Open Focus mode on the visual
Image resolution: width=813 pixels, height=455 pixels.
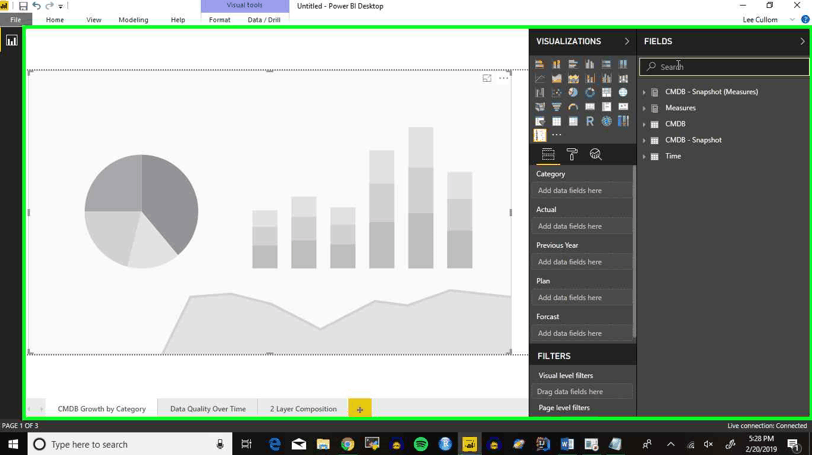click(x=487, y=78)
